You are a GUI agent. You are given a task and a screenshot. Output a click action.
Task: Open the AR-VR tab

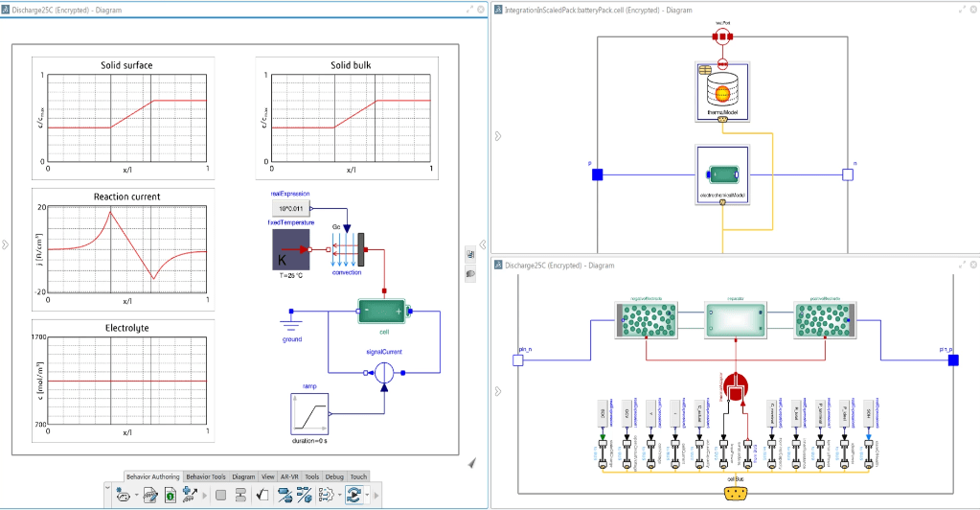tap(290, 475)
